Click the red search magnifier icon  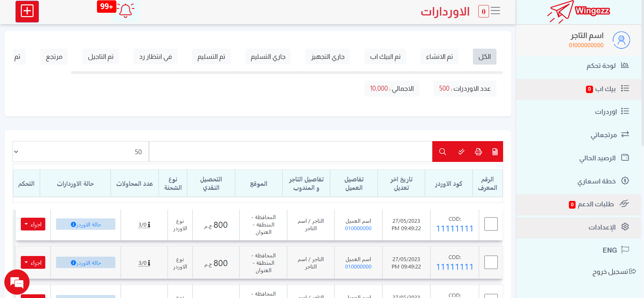[442, 152]
